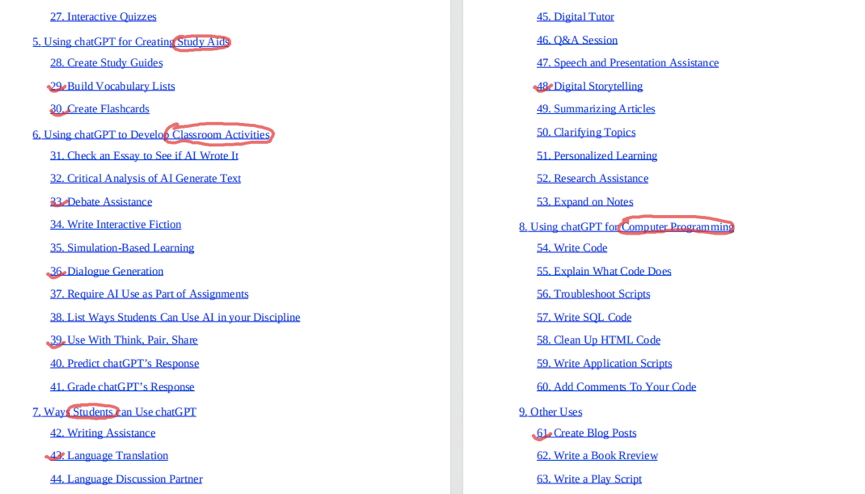The width and height of the screenshot is (865, 494).
Task: Click the '36. Dialogue Generation' link
Action: tap(107, 271)
